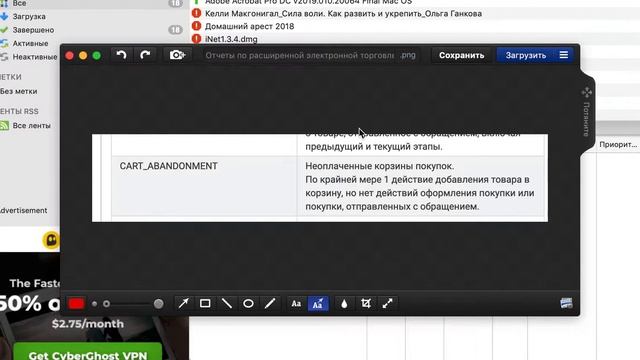This screenshot has width=640, height=360.
Task: Click the Приорит... column header
Action: pos(618,144)
